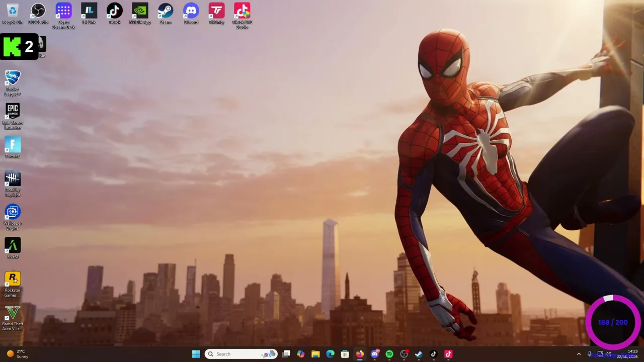This screenshot has width=644, height=362.
Task: Open Microsoft Edge from the taskbar
Action: pos(330,354)
